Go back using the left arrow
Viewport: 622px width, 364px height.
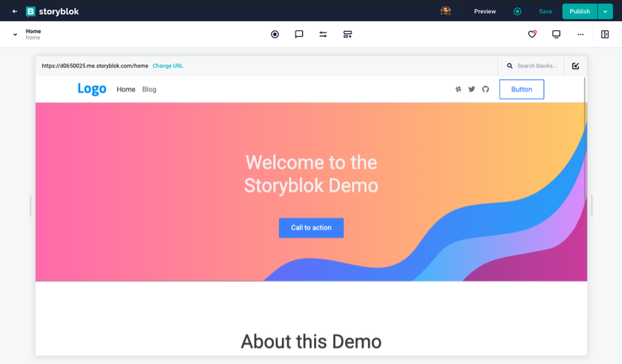tap(15, 12)
